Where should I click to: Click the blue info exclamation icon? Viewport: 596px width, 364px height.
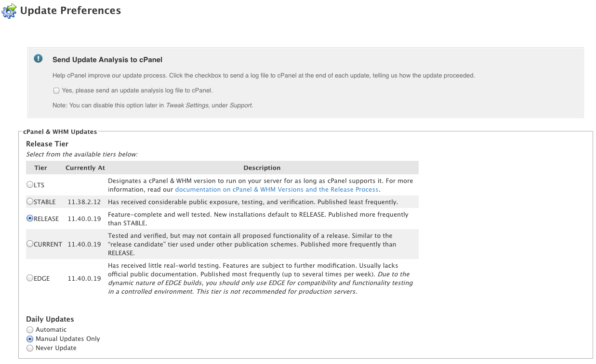pos(38,58)
